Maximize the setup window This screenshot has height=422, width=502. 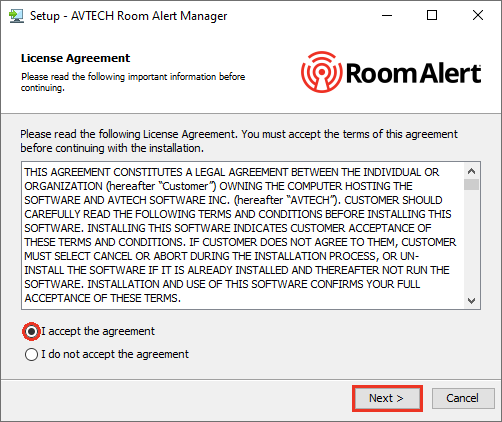pyautogui.click(x=432, y=15)
